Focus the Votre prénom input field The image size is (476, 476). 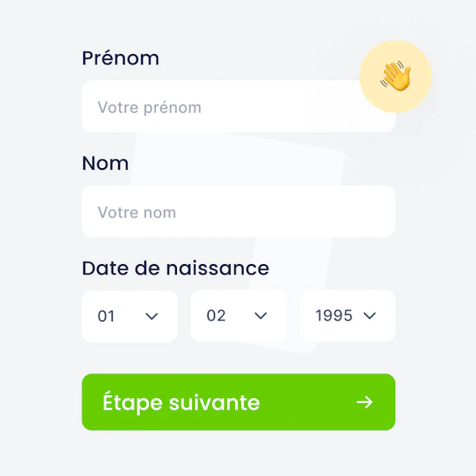[239, 106]
